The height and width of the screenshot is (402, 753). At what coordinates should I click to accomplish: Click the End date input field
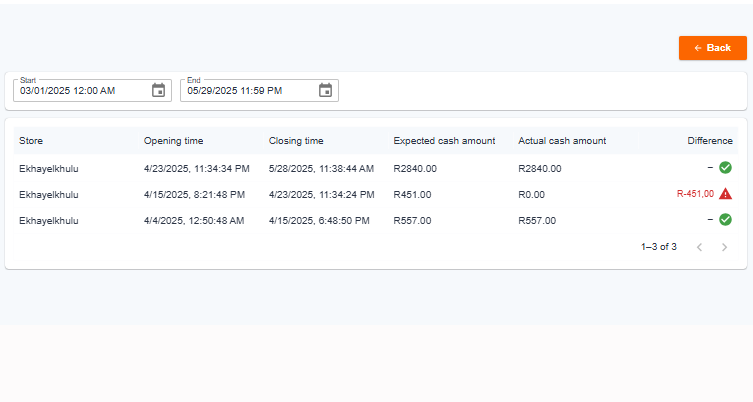[259, 90]
